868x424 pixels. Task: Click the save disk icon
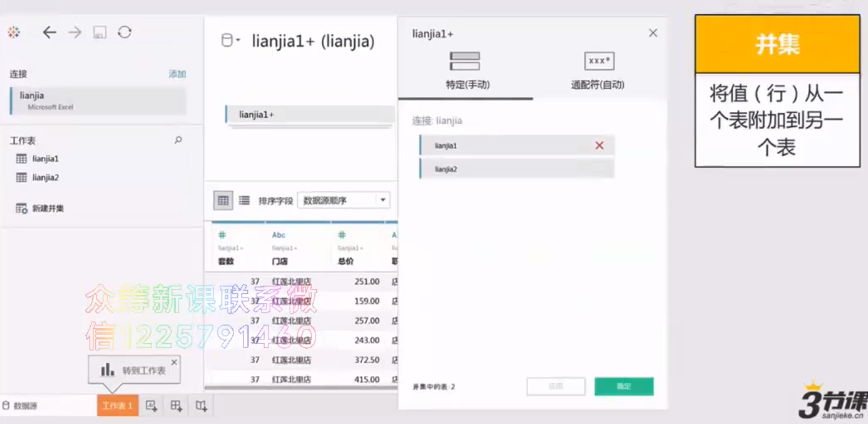[100, 32]
